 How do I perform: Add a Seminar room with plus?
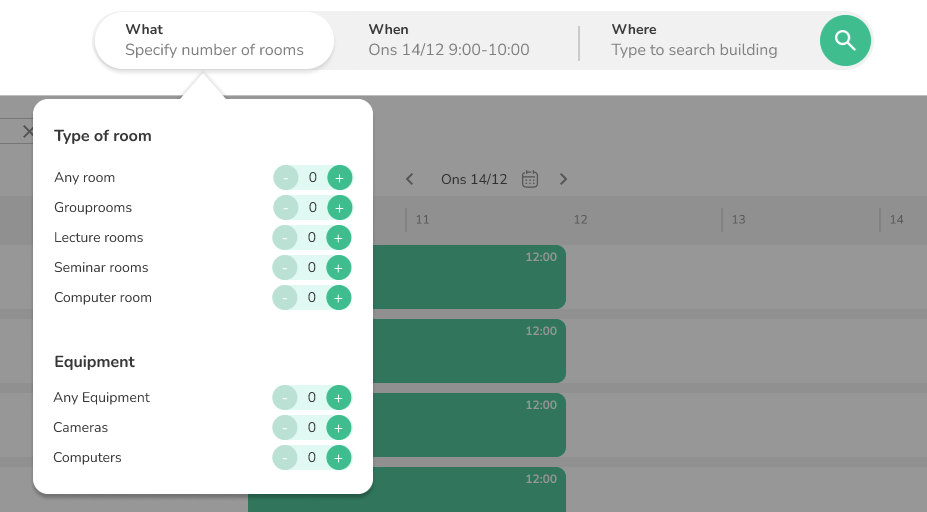click(339, 268)
